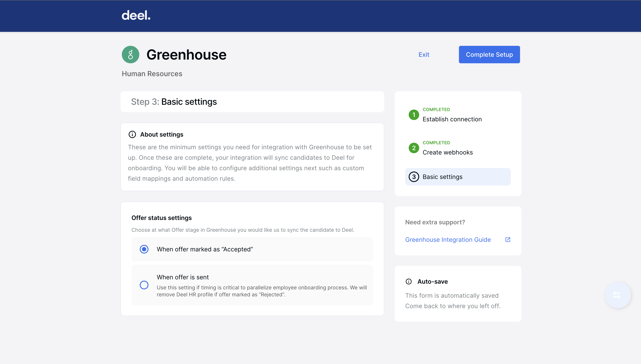Open the floating settings sliders button

click(x=618, y=295)
